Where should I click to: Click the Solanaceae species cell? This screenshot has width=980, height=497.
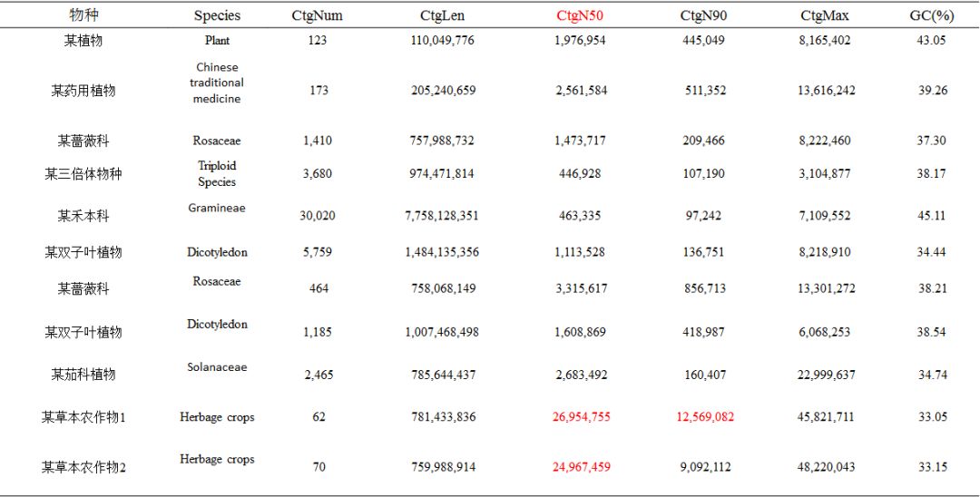[x=217, y=367]
